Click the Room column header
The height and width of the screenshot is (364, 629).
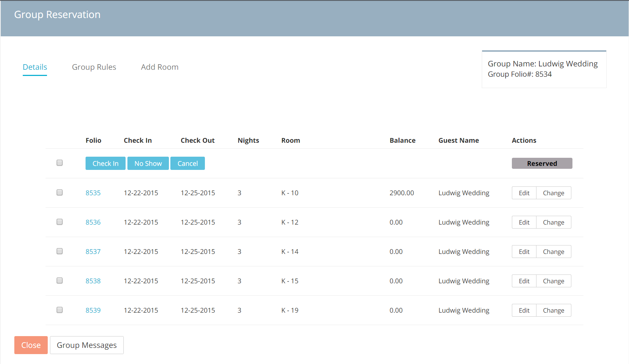[x=291, y=141]
